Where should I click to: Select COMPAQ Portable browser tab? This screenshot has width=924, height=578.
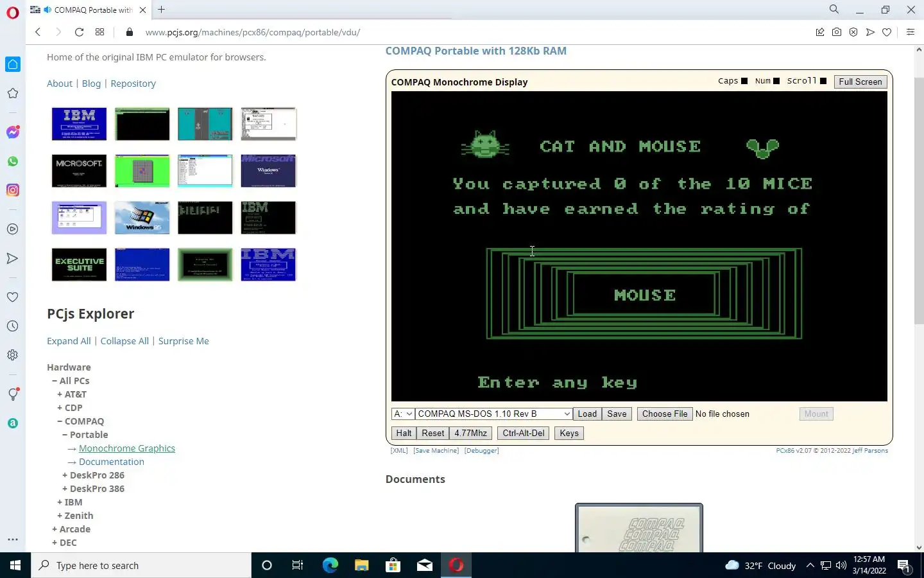pos(88,10)
